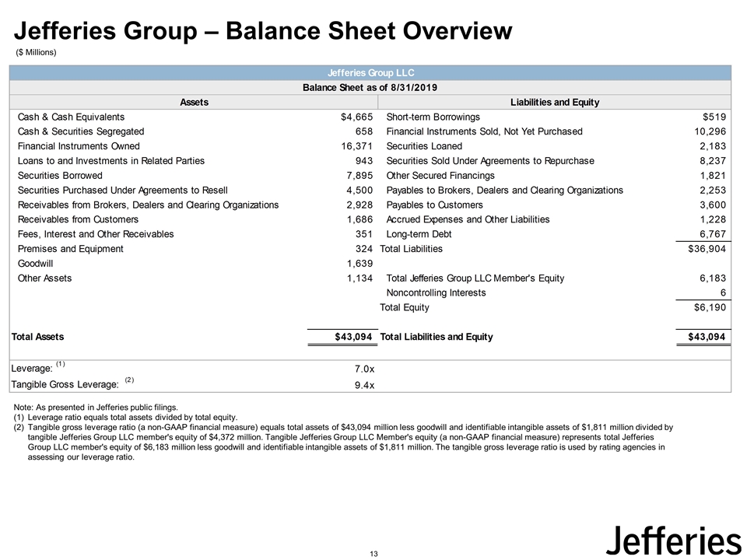Click the Total Liabilities amount $36,904

click(704, 249)
